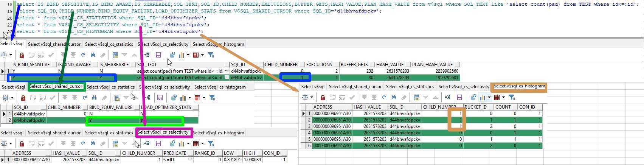Click the binoculars icon above the BIND_EQUIV_FAILURE grid
This screenshot has height=165, width=644.
pyautogui.click(x=94, y=98)
